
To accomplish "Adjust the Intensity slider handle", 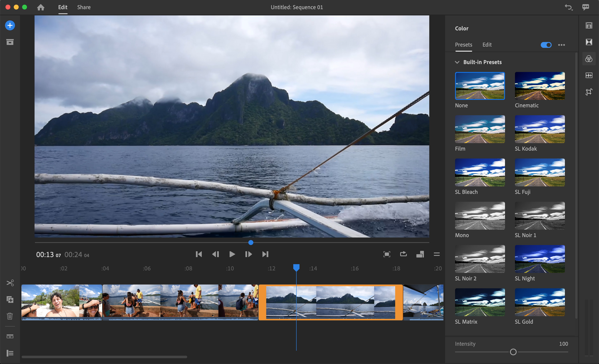I will tap(513, 352).
